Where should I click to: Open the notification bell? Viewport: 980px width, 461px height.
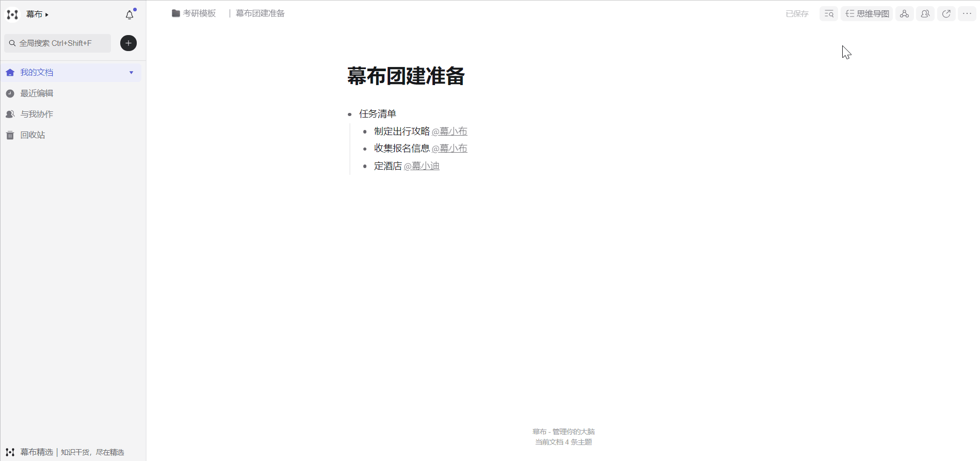click(130, 15)
